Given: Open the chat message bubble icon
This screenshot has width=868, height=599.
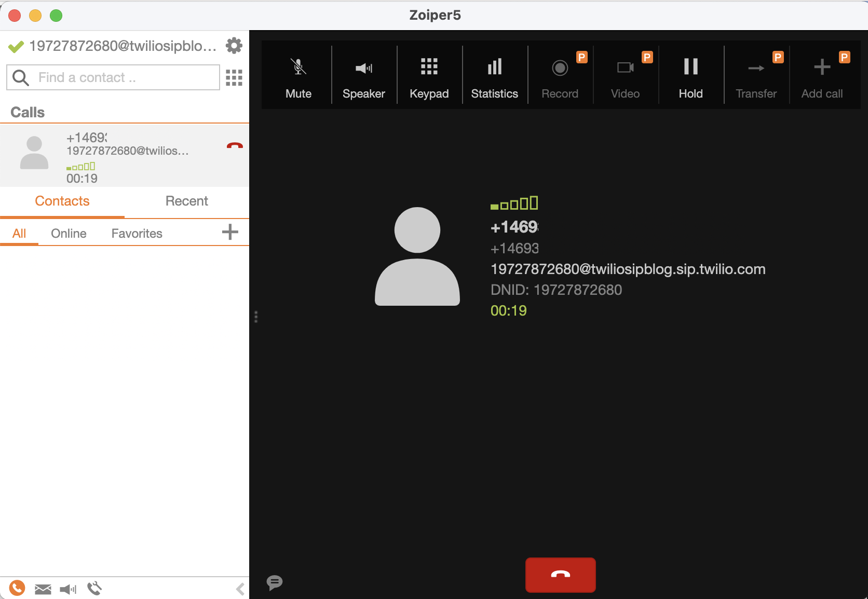Looking at the screenshot, I should click(275, 583).
